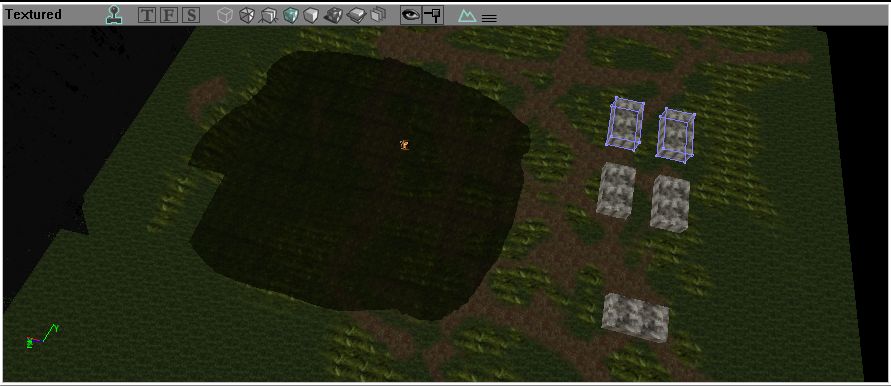Activate the teal Textured cube render mode
The height and width of the screenshot is (386, 891).
coord(290,15)
